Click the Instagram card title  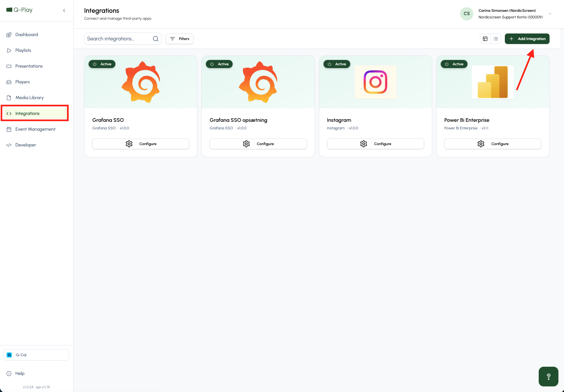(339, 120)
